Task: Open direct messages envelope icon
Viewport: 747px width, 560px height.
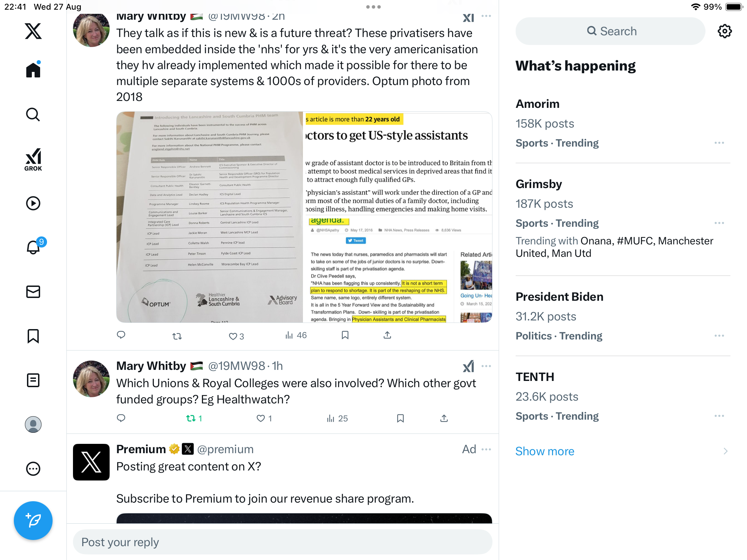Action: click(x=33, y=292)
